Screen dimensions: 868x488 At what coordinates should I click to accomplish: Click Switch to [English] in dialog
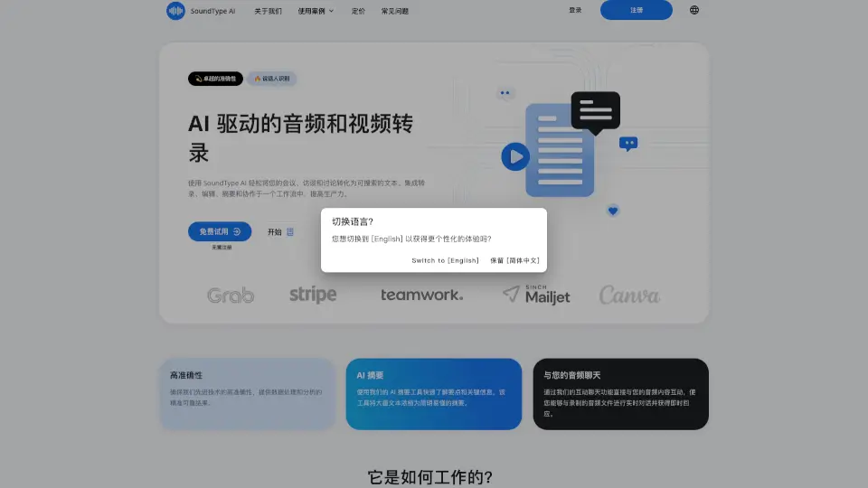pos(445,260)
